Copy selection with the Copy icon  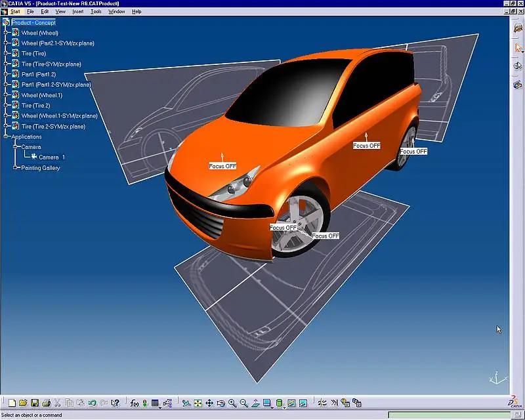click(x=70, y=403)
